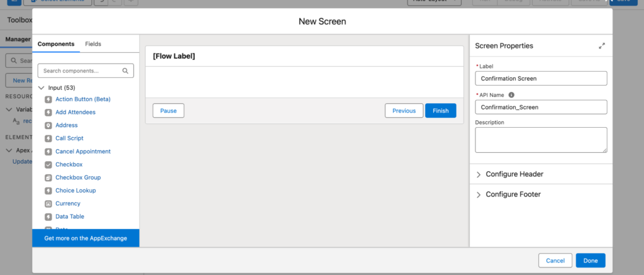Image resolution: width=644 pixels, height=275 pixels.
Task: Click the Address component pin icon
Action: [x=48, y=125]
